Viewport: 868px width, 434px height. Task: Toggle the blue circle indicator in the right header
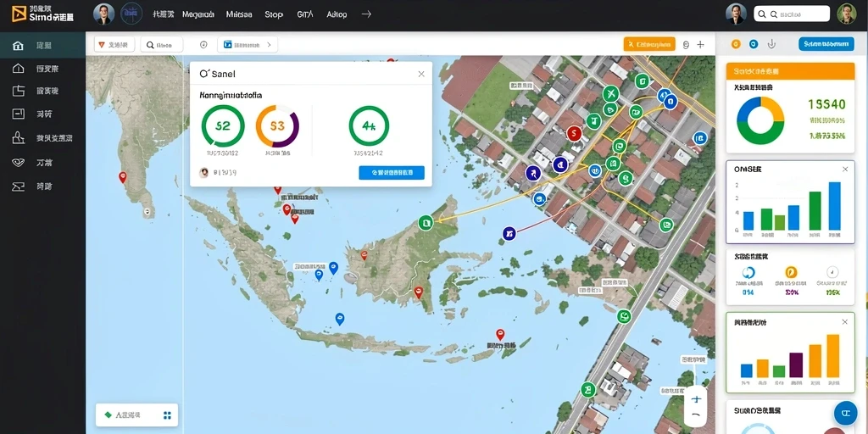click(x=754, y=44)
